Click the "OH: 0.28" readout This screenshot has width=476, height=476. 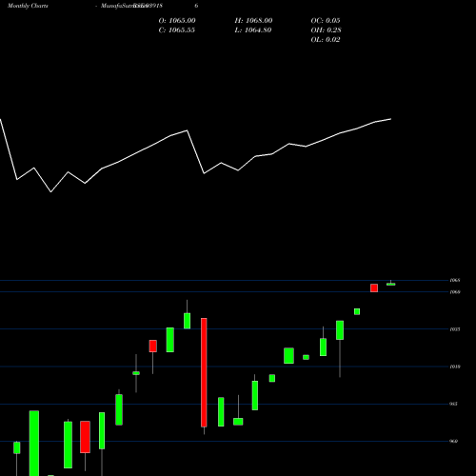[x=327, y=30]
